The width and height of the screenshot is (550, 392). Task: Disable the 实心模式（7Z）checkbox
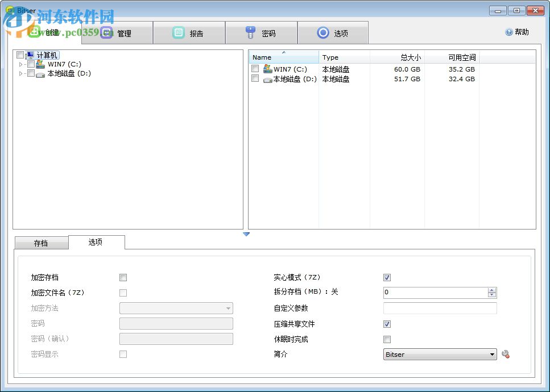pos(387,277)
